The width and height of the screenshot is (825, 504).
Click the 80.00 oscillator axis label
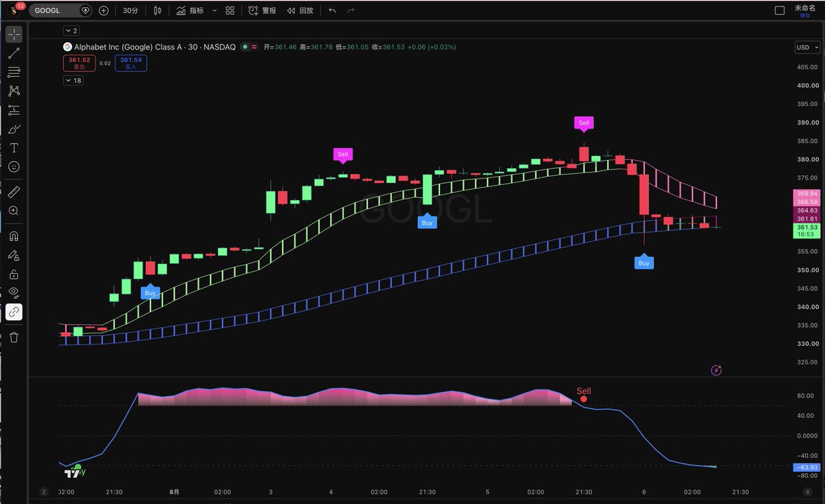tap(806, 396)
